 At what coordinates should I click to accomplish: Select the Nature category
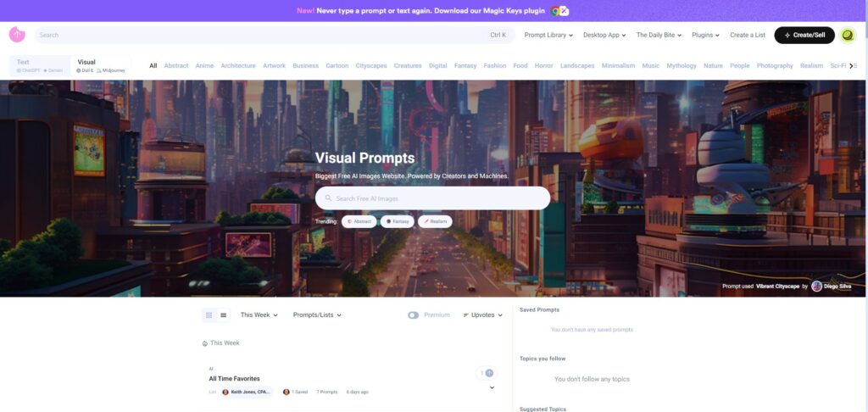713,66
